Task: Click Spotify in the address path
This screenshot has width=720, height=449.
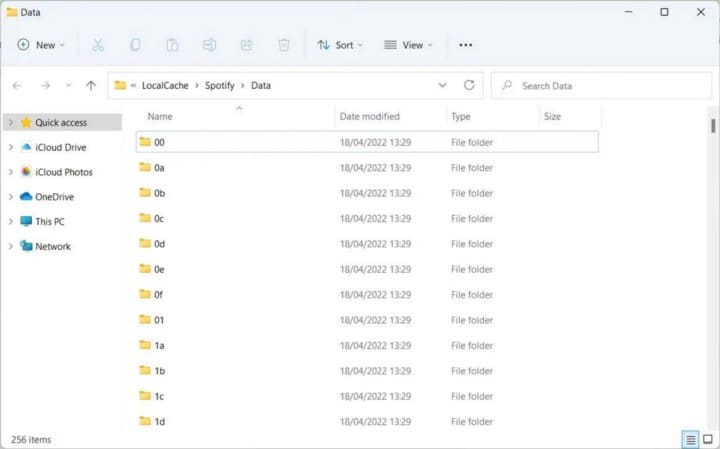Action: [219, 85]
